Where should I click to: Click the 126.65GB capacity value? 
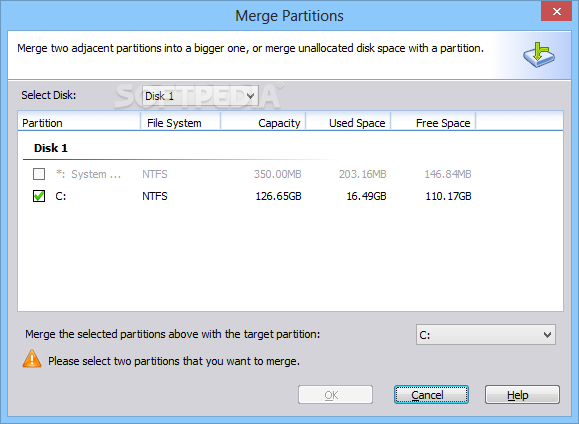(278, 196)
